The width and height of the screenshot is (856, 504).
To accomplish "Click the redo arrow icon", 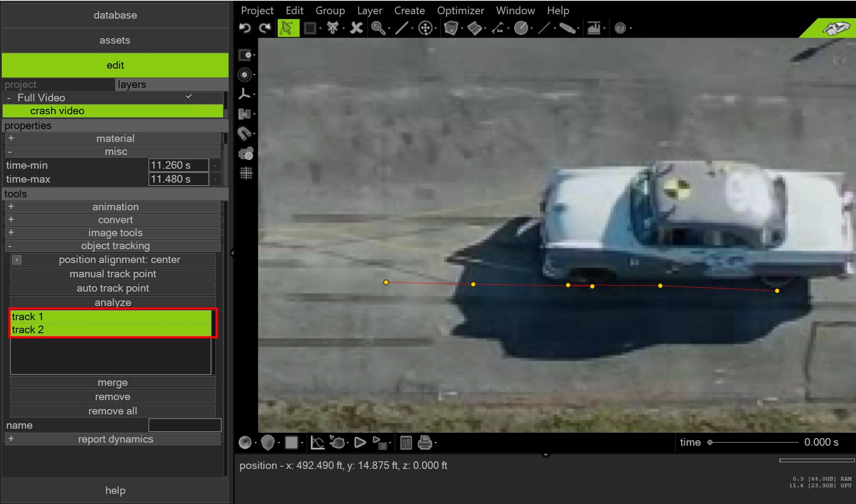I will click(x=265, y=28).
